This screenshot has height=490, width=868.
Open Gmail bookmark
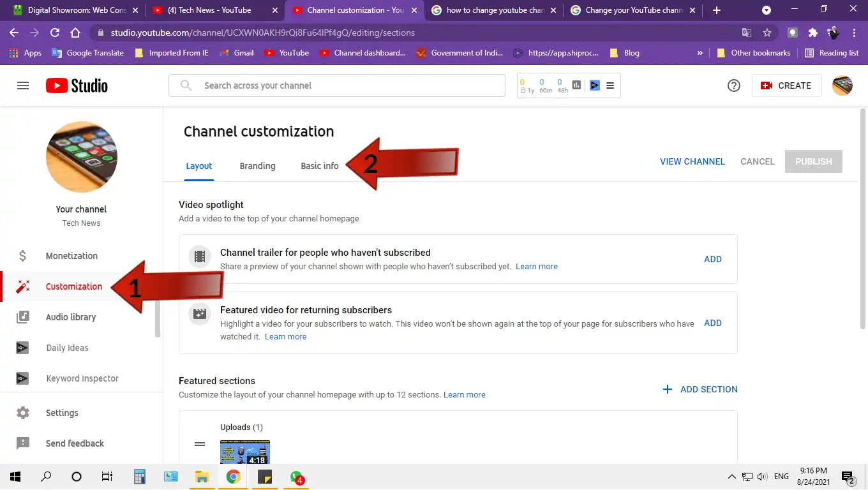(x=236, y=53)
